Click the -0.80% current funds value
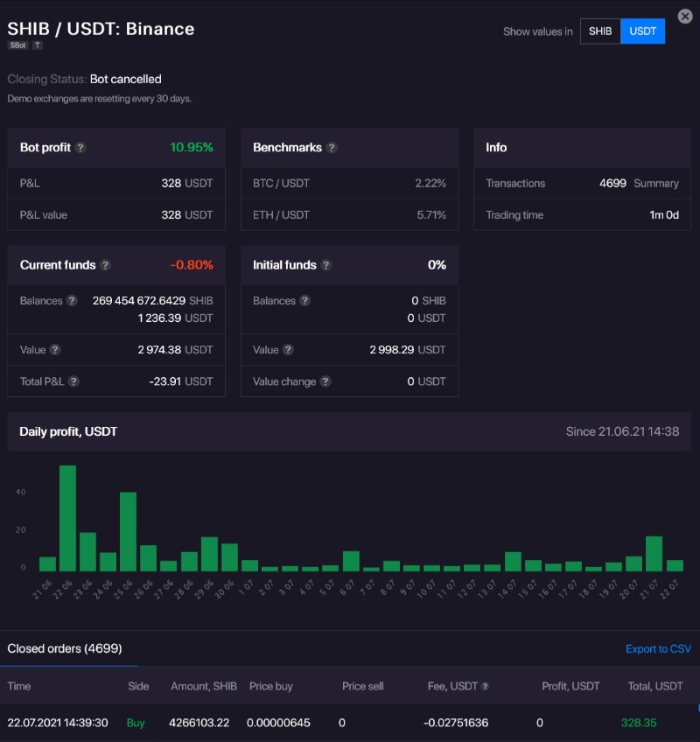Screen dimensions: 700x742 click(x=192, y=265)
